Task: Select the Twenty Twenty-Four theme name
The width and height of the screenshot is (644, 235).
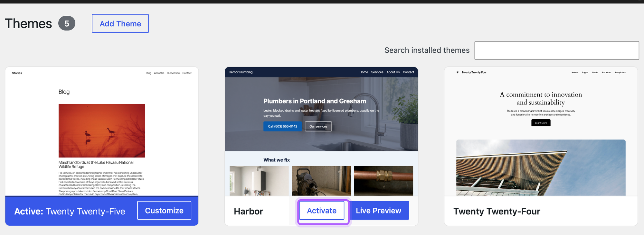Action: pyautogui.click(x=497, y=212)
